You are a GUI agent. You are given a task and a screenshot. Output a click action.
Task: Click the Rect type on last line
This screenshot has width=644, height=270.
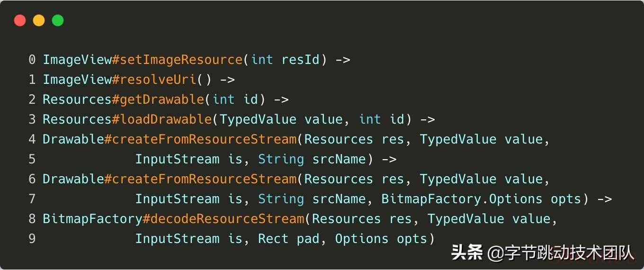click(273, 239)
